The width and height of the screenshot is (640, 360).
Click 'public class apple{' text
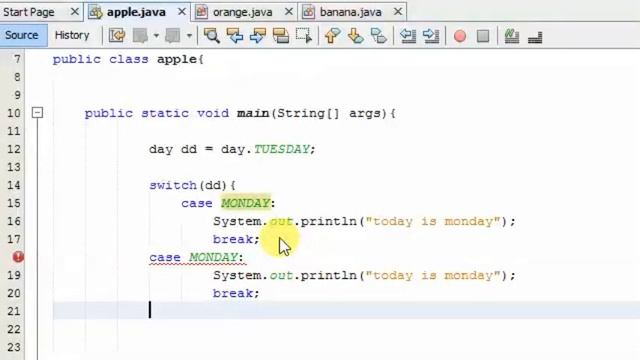(128, 59)
